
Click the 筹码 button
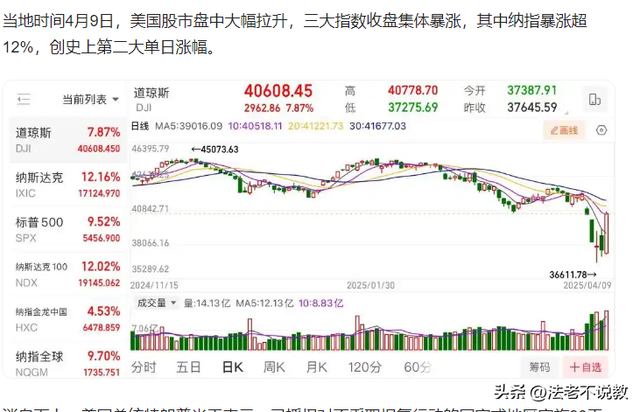pyautogui.click(x=539, y=367)
